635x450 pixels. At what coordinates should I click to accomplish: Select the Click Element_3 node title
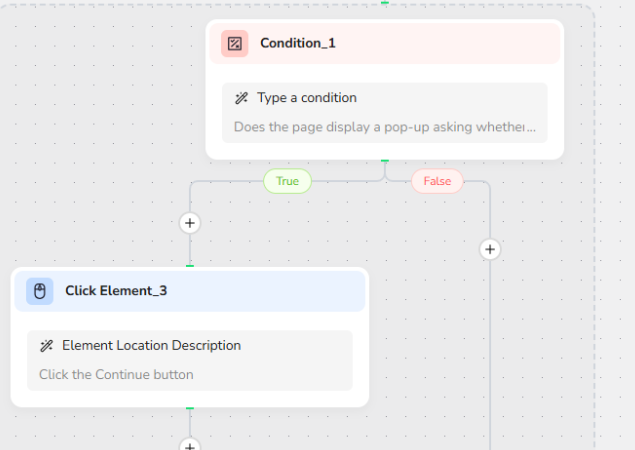[116, 291]
